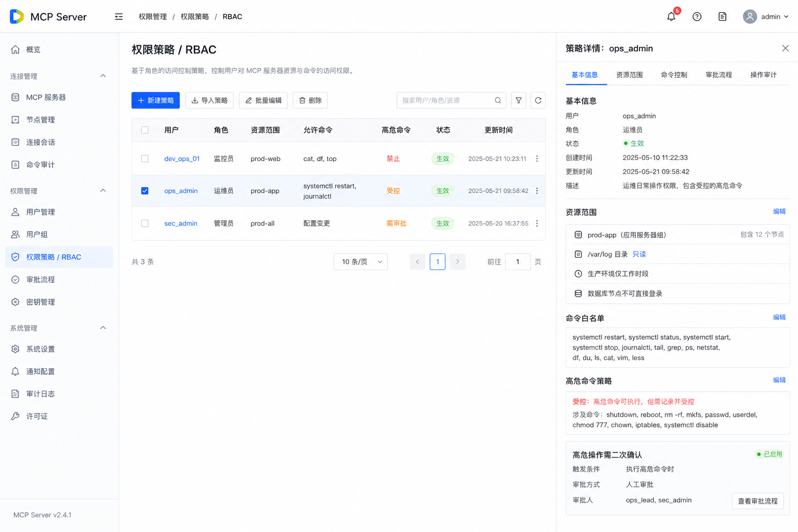This screenshot has width=798, height=532.
Task: Open row actions menu for ops_admin
Action: pos(537,191)
